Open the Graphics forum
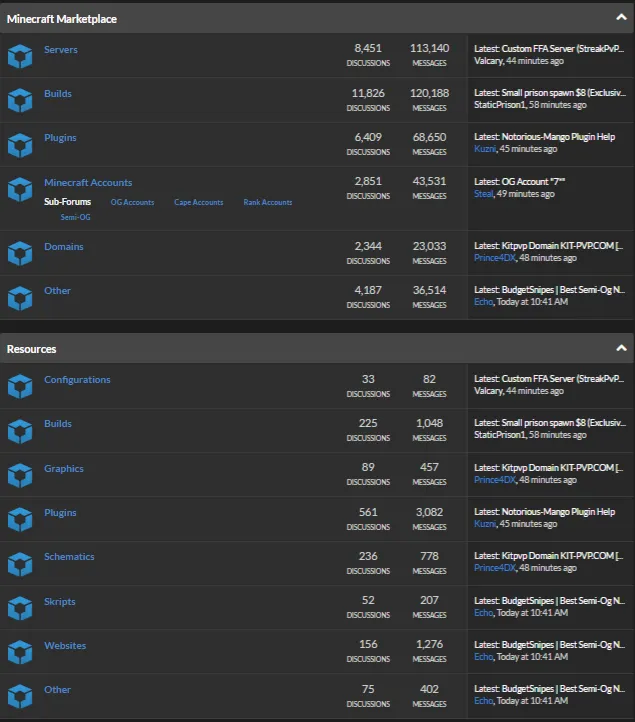This screenshot has height=722, width=635. 64,468
